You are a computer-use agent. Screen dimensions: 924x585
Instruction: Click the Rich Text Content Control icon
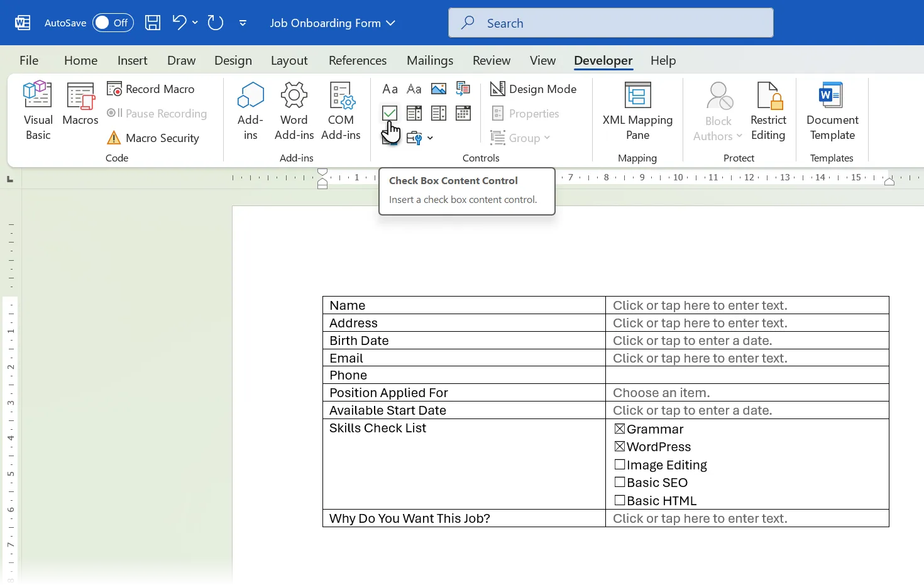click(x=390, y=89)
